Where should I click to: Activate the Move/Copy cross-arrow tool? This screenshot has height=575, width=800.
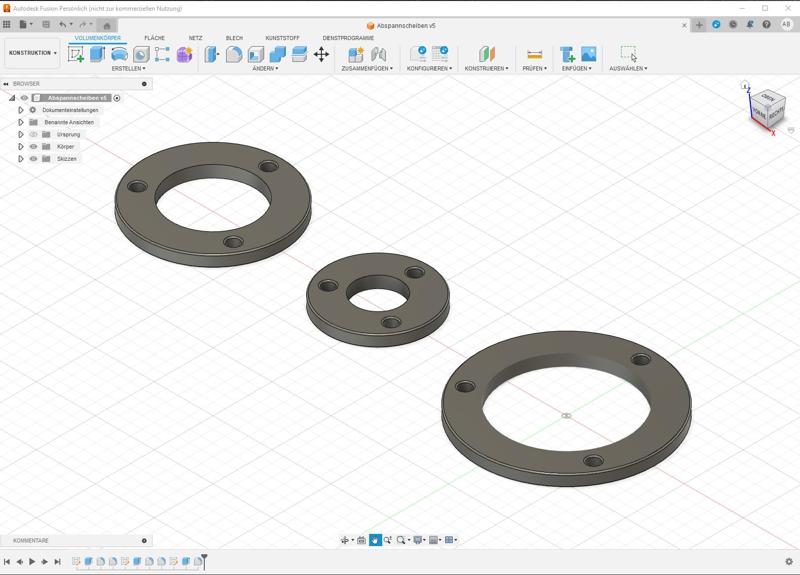tap(321, 54)
